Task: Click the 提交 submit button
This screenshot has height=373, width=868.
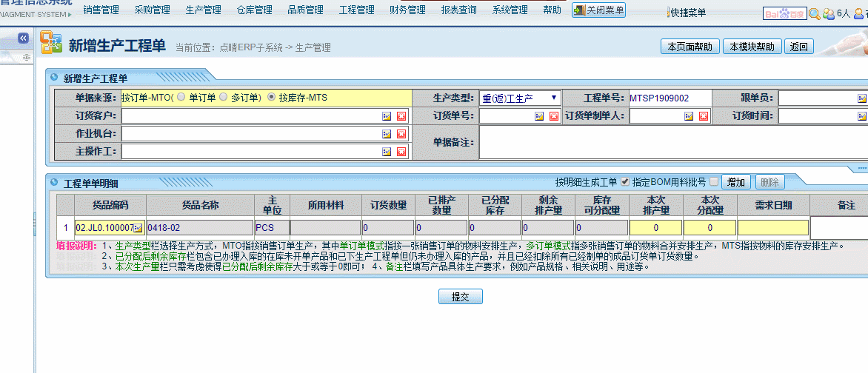Action: point(461,297)
